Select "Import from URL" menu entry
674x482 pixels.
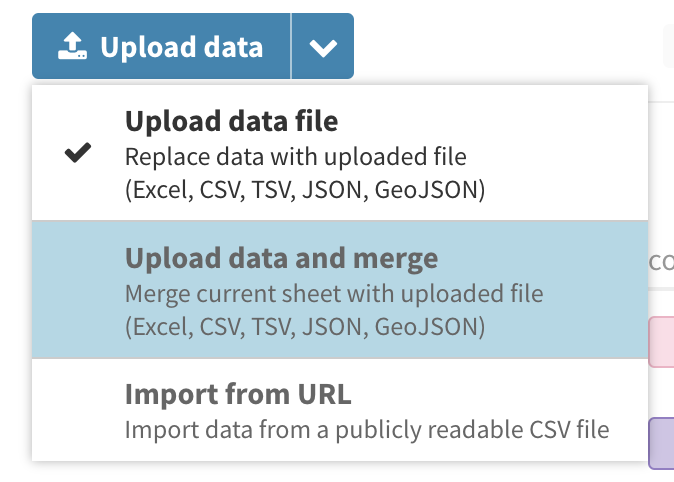(x=238, y=394)
